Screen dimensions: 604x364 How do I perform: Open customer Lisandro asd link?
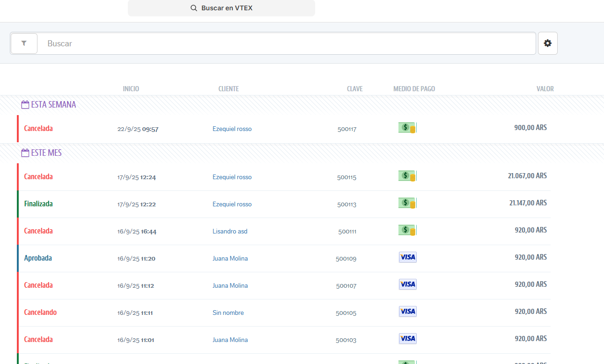pyautogui.click(x=230, y=231)
